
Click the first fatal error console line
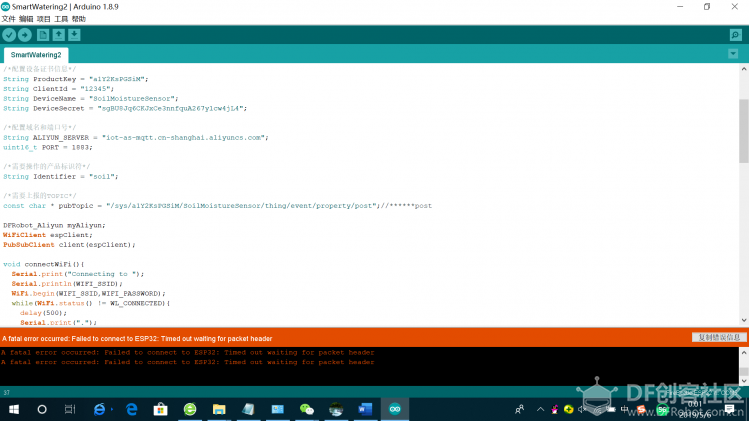[x=188, y=353]
